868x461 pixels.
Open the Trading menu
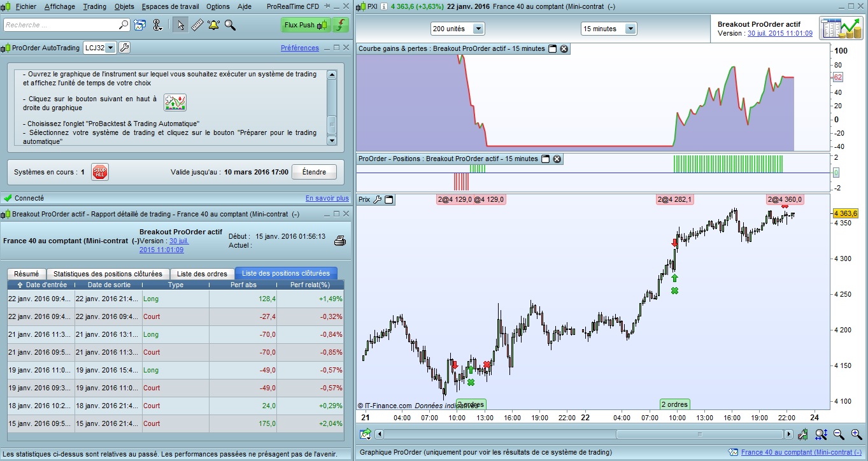pos(95,6)
